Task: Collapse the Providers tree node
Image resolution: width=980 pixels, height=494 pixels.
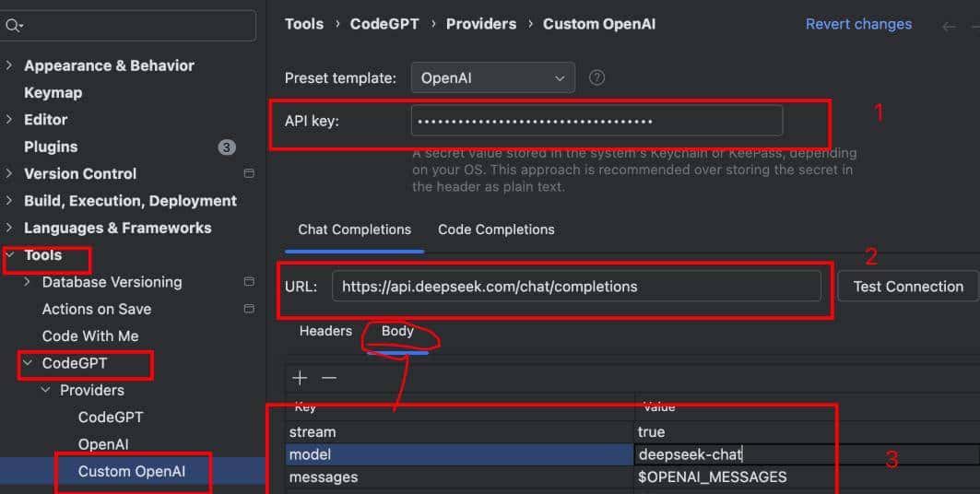Action: click(x=46, y=390)
